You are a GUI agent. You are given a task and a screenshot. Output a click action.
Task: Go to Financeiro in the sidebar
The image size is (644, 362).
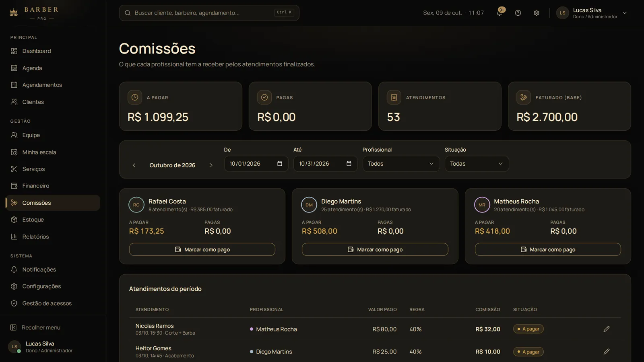click(53, 186)
